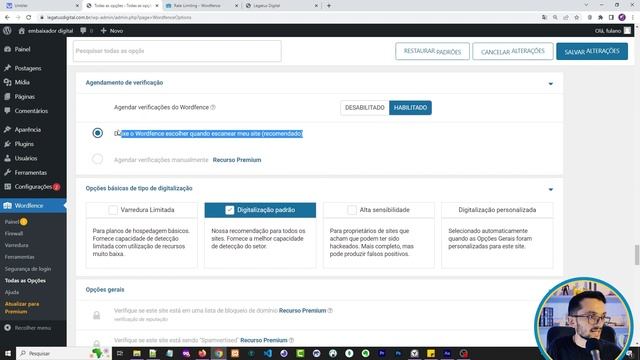Switch scheduling to HABILITADO
640x360 pixels.
tap(410, 108)
